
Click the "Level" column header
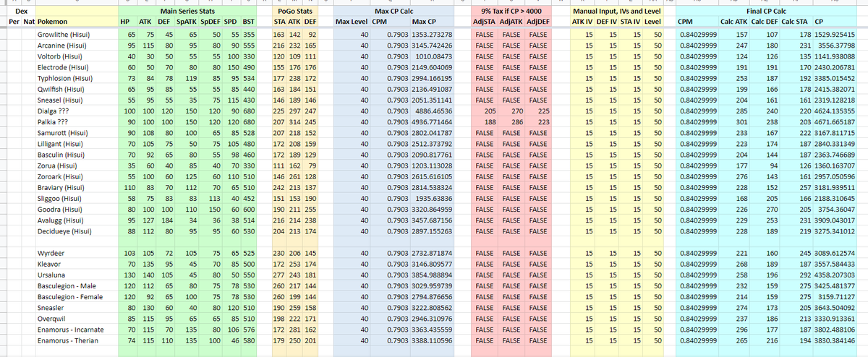tap(653, 22)
